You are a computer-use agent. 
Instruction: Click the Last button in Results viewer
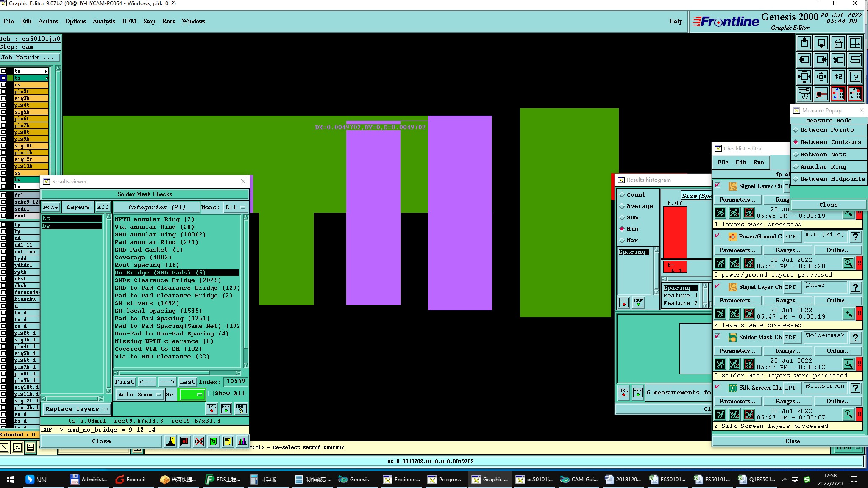tap(187, 382)
